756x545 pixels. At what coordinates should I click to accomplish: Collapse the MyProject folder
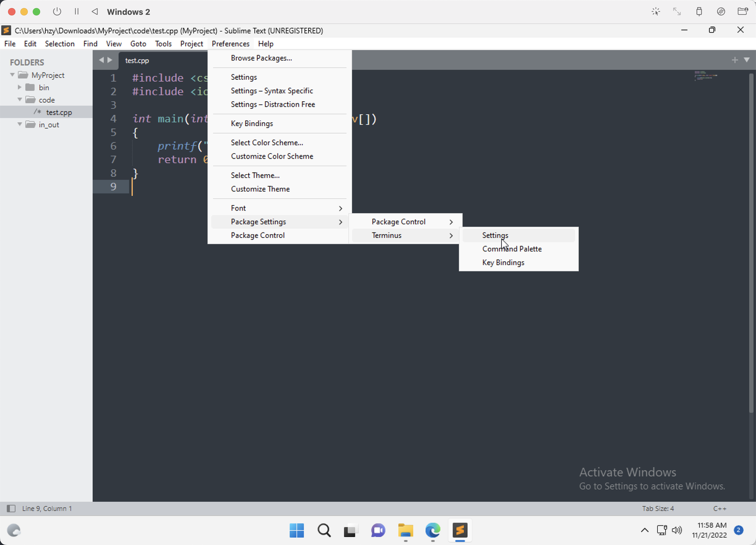click(x=12, y=75)
